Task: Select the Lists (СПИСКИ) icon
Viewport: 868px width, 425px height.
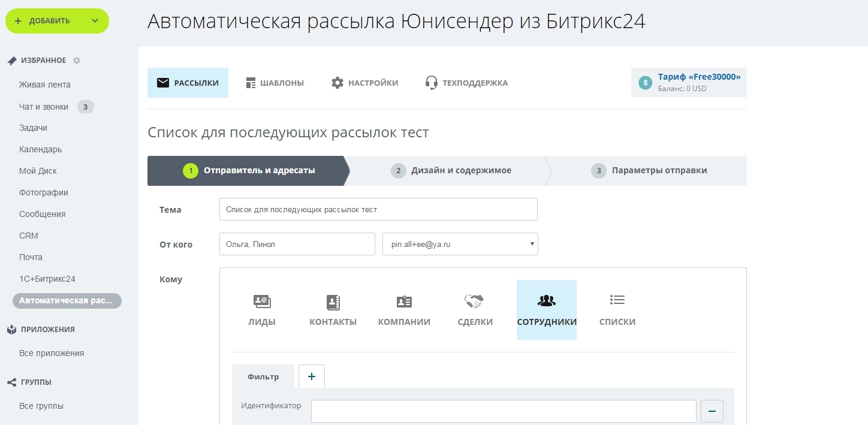Action: coord(617,300)
